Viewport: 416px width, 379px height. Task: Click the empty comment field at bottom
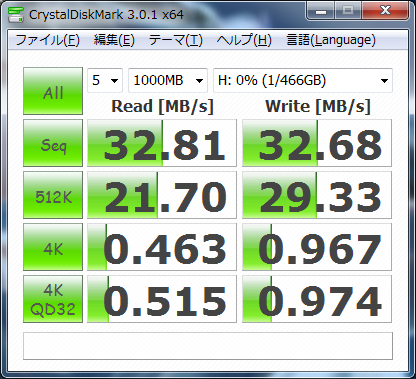(208, 346)
